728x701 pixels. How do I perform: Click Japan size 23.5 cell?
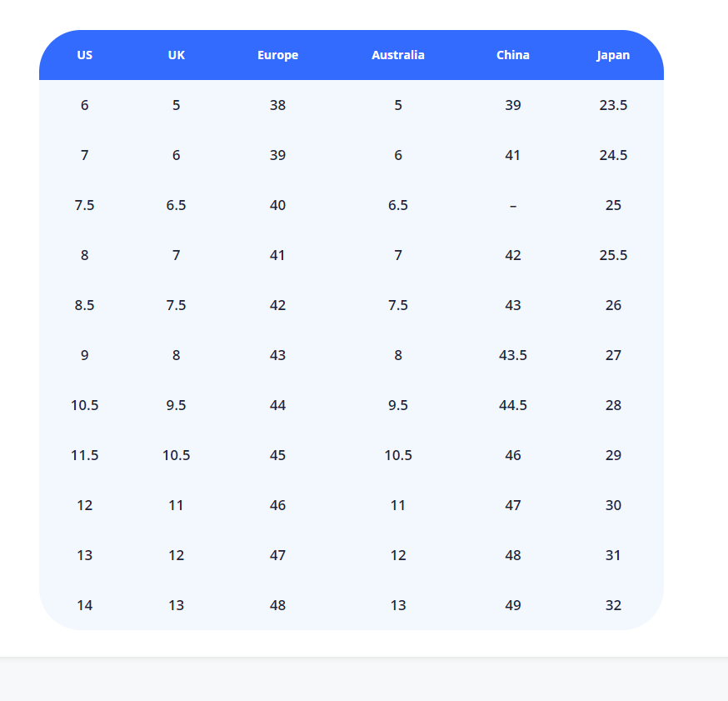[613, 105]
